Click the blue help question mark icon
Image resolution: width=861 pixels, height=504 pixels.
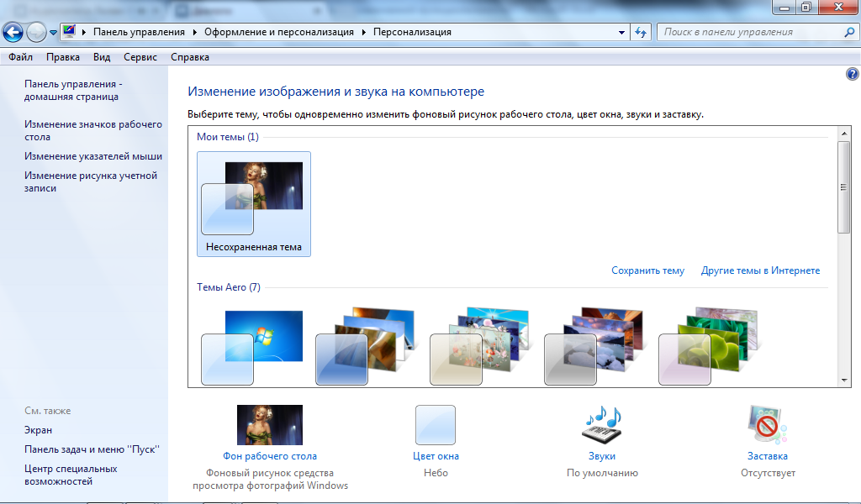[853, 74]
